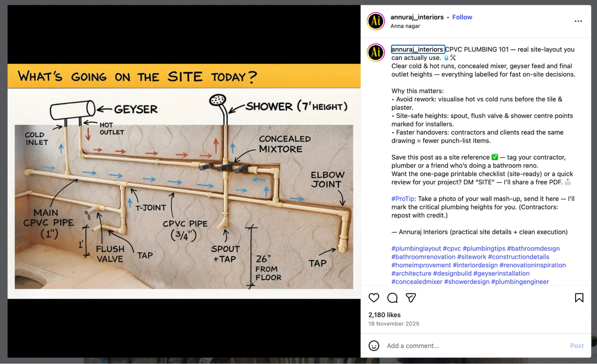Open the Anna nagar location link
The image size is (597, 364).
405,26
